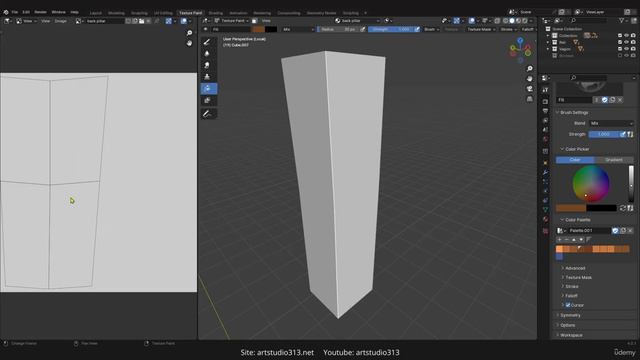Click the navigation gizmo axes
The image size is (640, 360).
click(x=520, y=50)
